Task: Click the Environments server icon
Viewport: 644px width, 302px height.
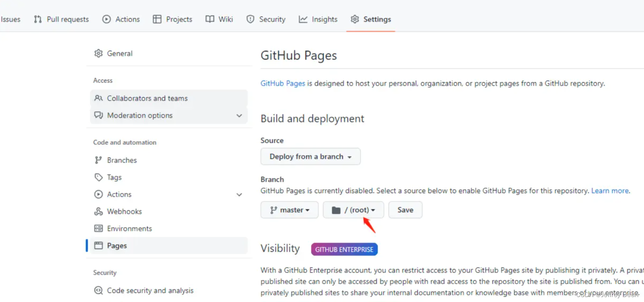Action: [99, 228]
